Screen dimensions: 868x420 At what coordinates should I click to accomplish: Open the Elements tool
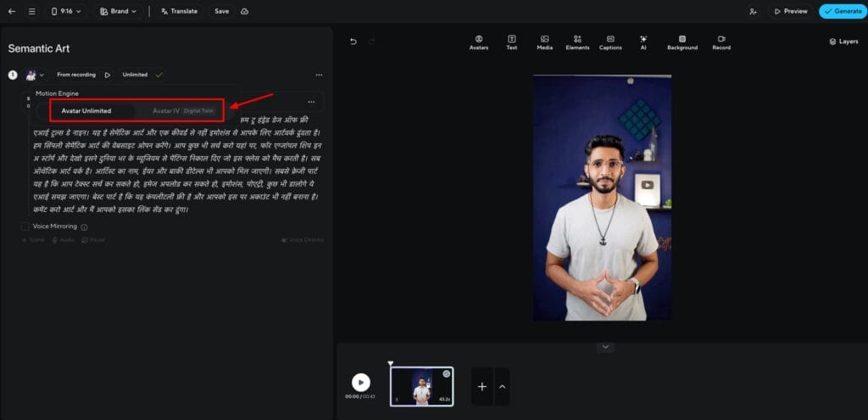577,42
